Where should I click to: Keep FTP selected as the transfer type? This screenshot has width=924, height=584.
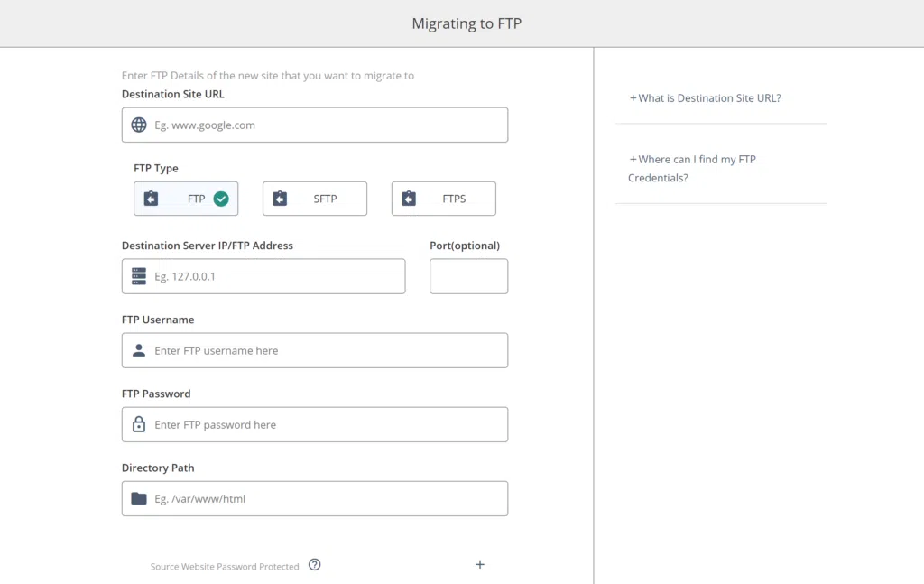(186, 198)
